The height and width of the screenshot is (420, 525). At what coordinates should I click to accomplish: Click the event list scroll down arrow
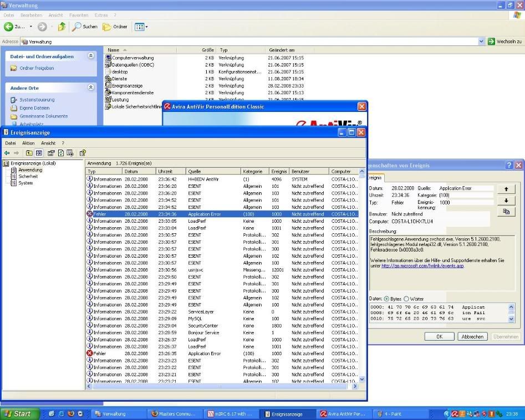click(362, 379)
